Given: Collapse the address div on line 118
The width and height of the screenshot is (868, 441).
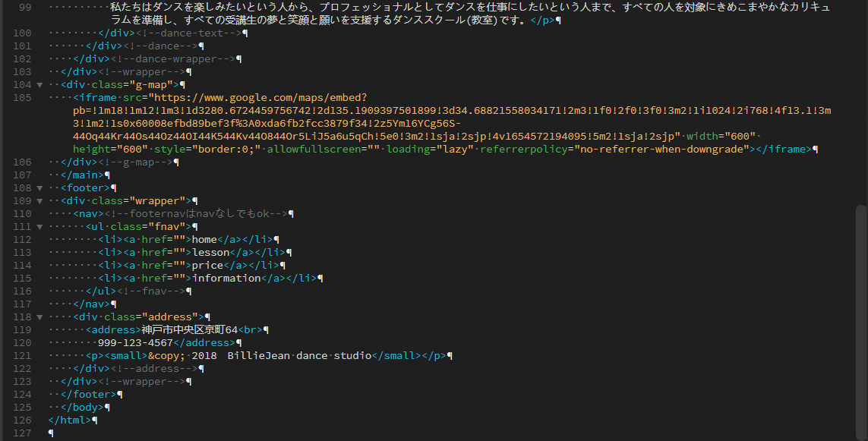Looking at the screenshot, I should click(x=39, y=317).
